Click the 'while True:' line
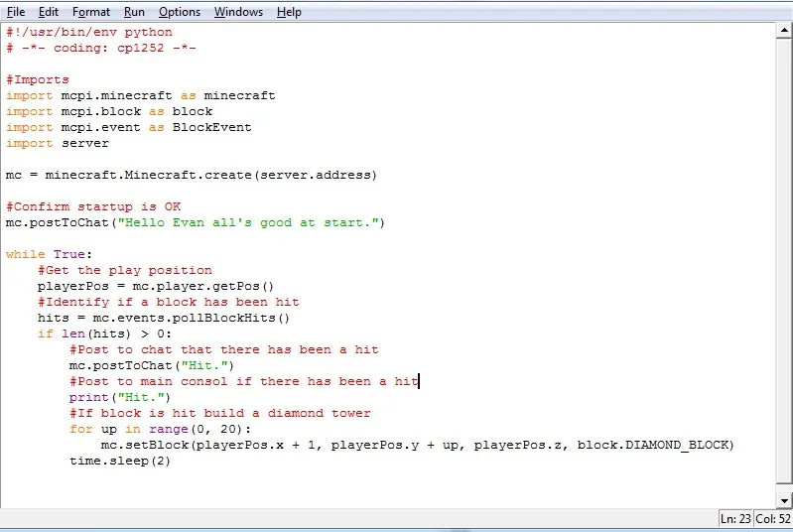Screen dimensions: 793x532 tap(49, 254)
